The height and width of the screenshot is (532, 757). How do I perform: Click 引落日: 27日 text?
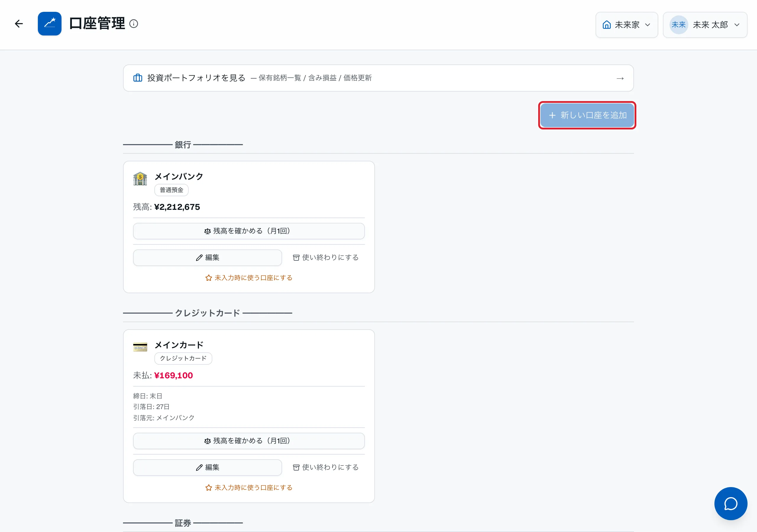coord(151,407)
